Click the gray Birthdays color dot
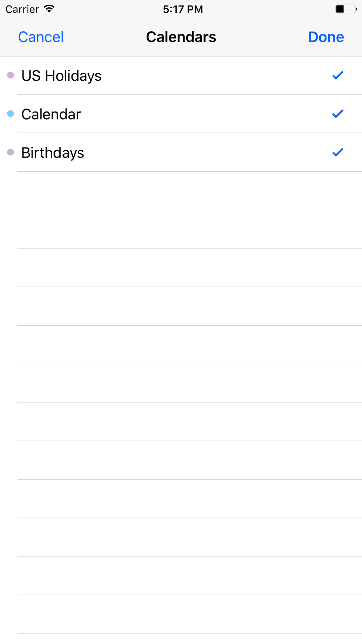This screenshot has height=644, width=362. pos(10,152)
